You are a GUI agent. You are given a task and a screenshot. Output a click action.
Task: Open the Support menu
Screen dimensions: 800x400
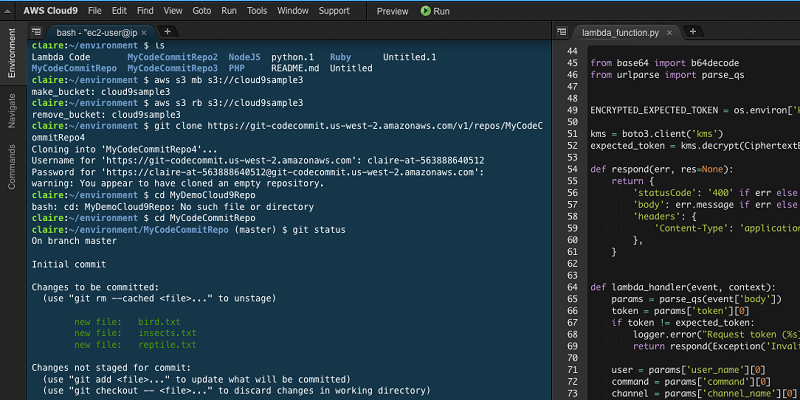click(x=334, y=11)
